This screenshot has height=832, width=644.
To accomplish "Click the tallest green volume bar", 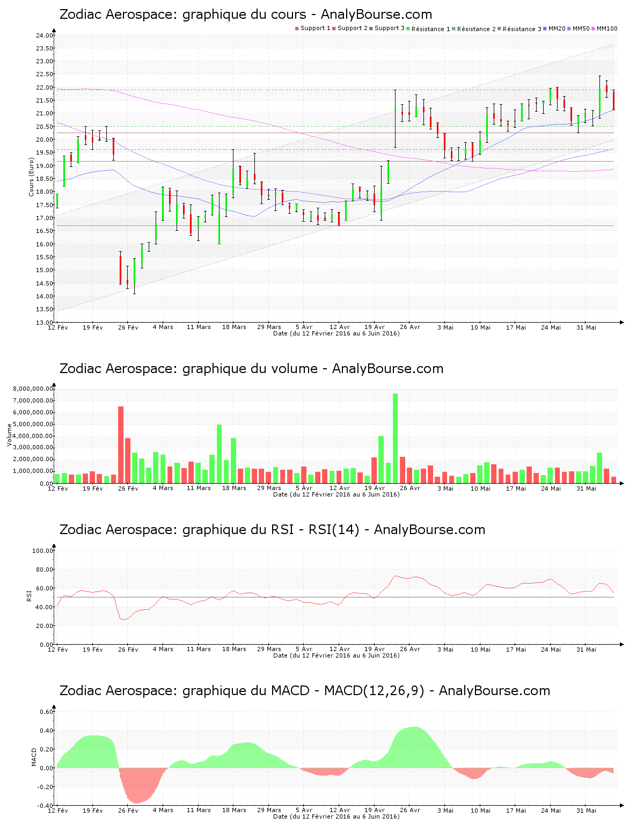I will [x=395, y=438].
